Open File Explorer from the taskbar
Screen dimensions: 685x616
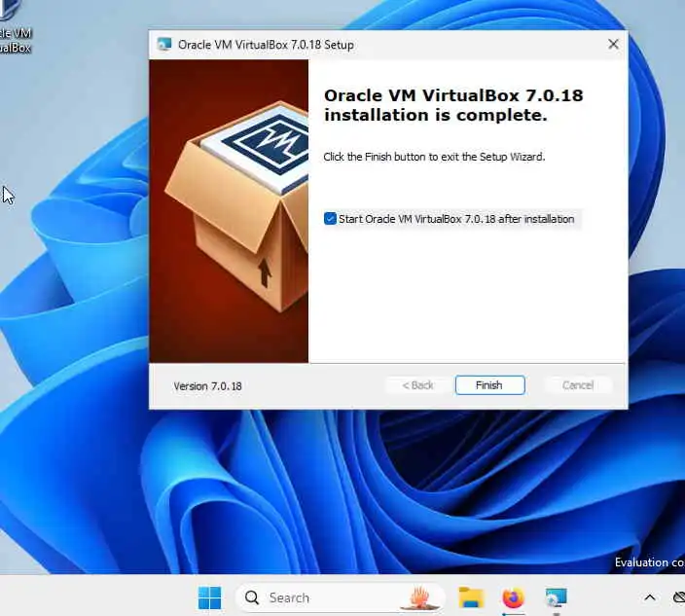click(x=471, y=598)
